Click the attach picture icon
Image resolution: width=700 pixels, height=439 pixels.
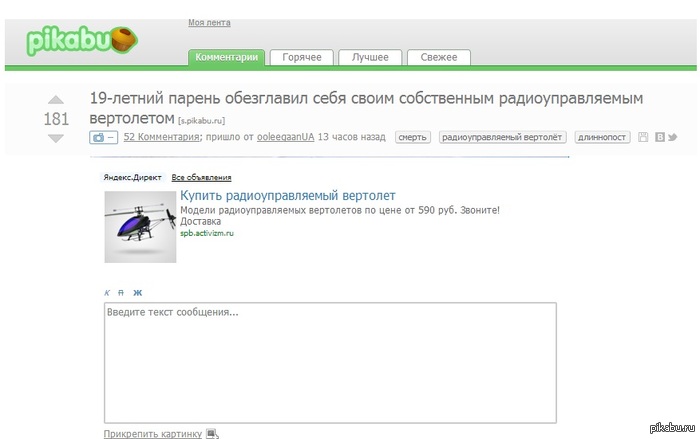(x=211, y=434)
